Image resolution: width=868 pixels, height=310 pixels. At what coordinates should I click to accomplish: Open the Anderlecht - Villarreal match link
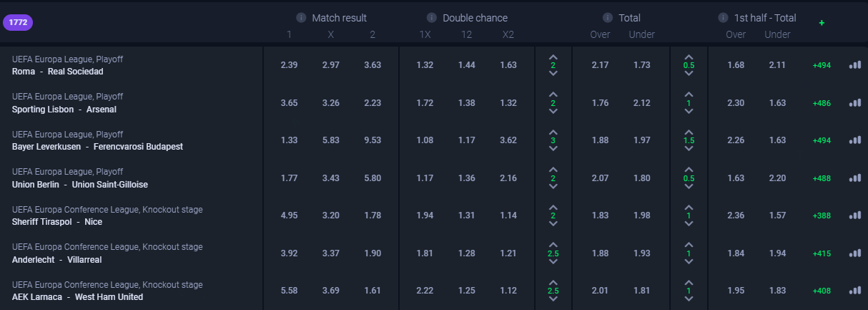coord(57,260)
